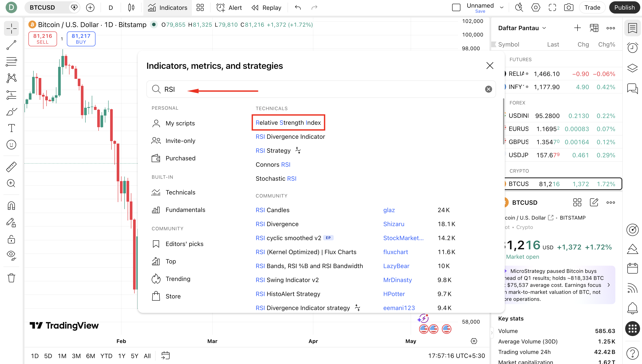Select the trend line drawing tool
This screenshot has height=364, width=642.
pyautogui.click(x=11, y=45)
